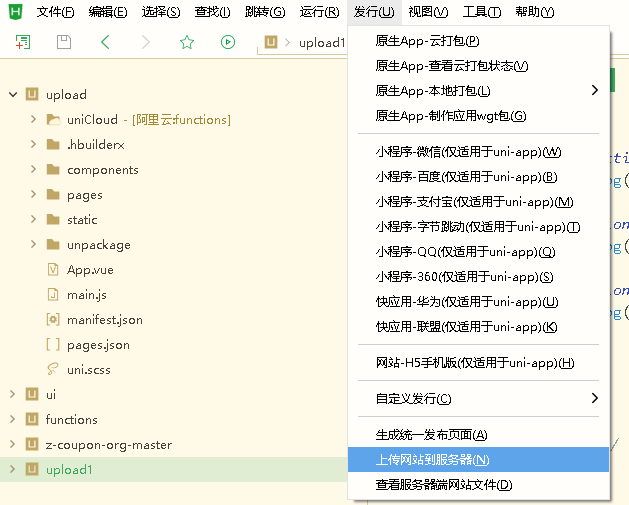Choose 原生App-查看云打包状态(V)

point(478,66)
